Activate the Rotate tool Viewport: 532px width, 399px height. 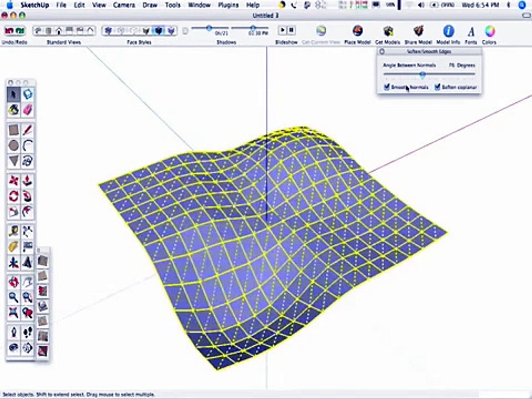pos(14,196)
